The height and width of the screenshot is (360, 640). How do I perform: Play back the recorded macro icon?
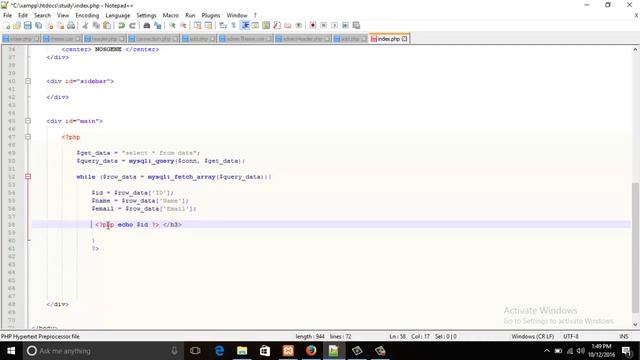point(334,25)
